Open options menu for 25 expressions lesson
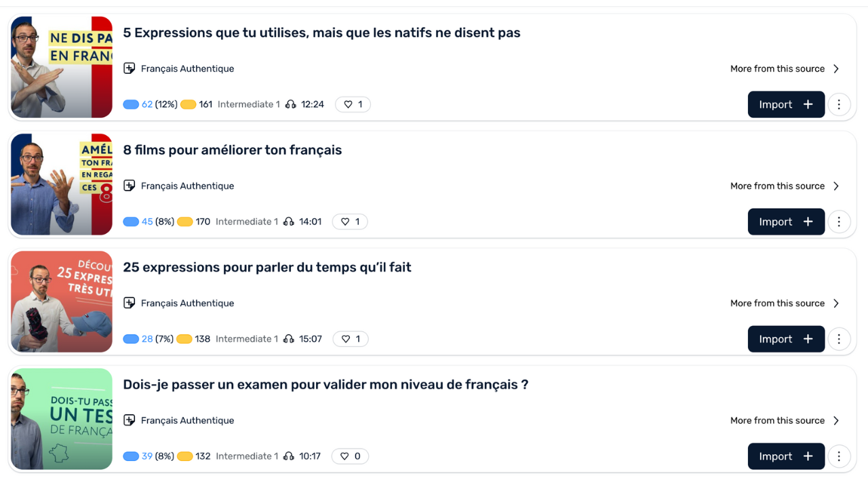 tap(839, 339)
